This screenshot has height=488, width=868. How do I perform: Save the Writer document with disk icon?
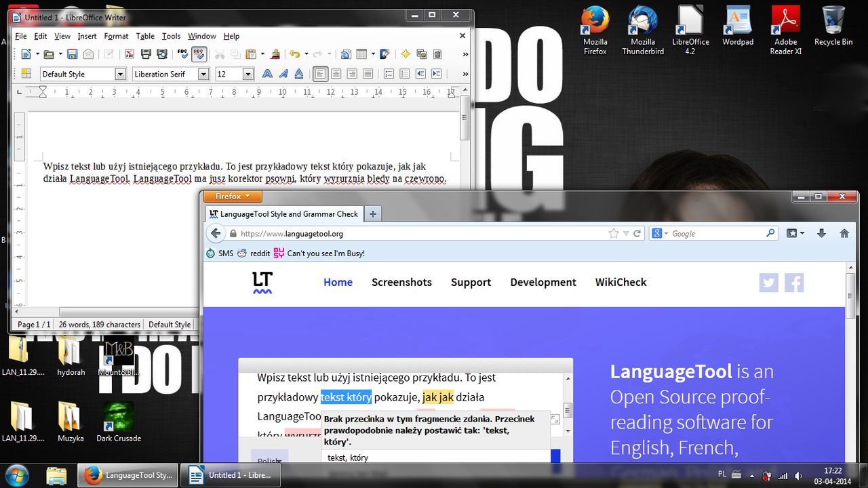pos(72,54)
